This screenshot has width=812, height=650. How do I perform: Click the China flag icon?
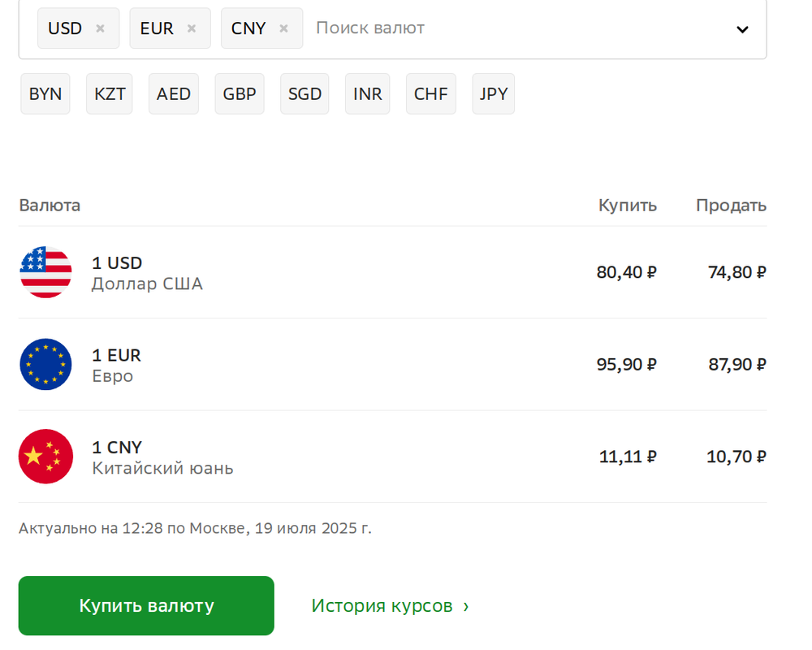[x=45, y=457]
